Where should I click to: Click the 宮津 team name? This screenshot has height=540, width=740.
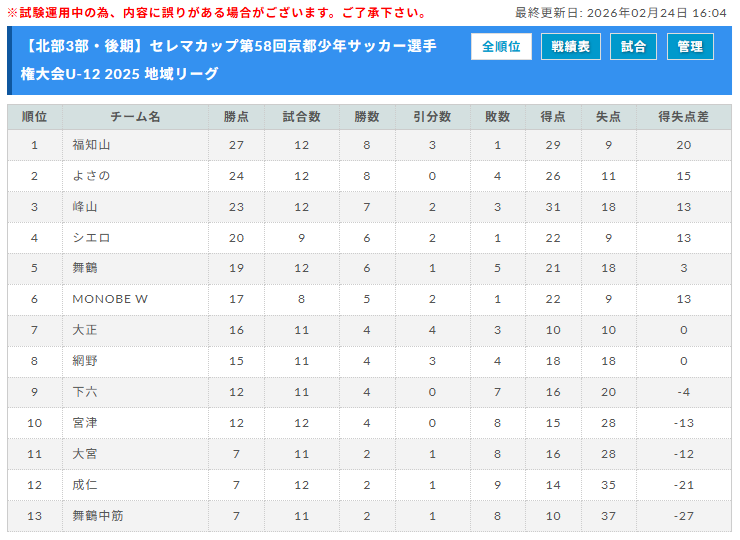point(85,423)
